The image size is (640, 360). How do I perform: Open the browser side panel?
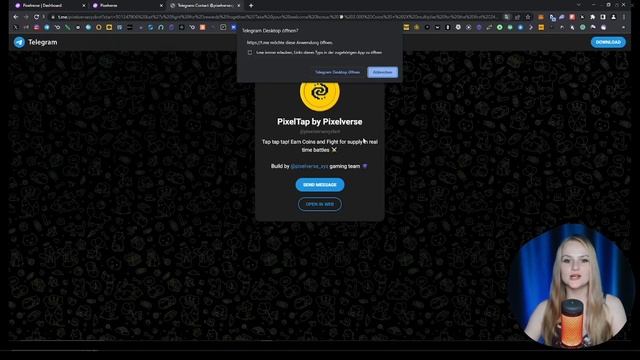[603, 17]
